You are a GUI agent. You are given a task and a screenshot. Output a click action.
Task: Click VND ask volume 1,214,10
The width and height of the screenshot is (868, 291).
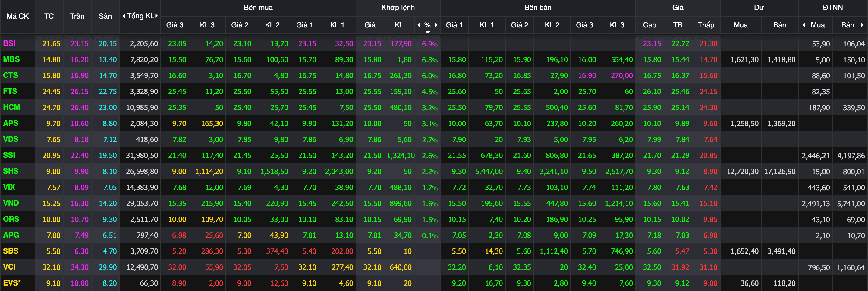coord(619,204)
